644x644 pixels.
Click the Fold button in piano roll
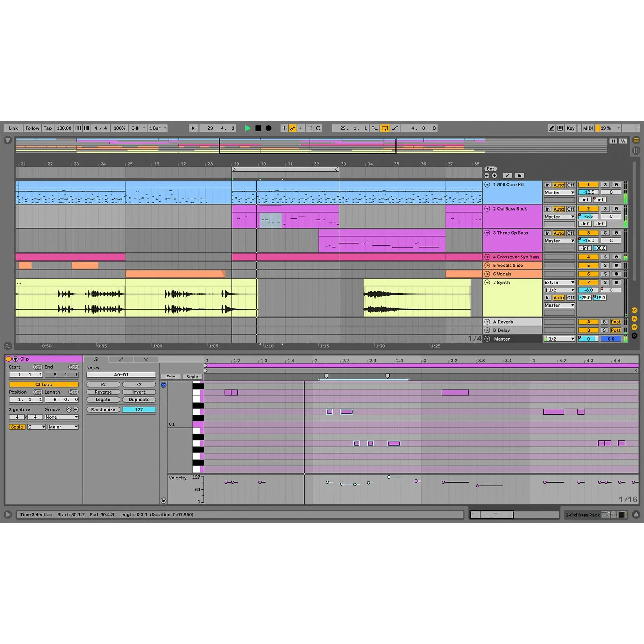tap(171, 377)
